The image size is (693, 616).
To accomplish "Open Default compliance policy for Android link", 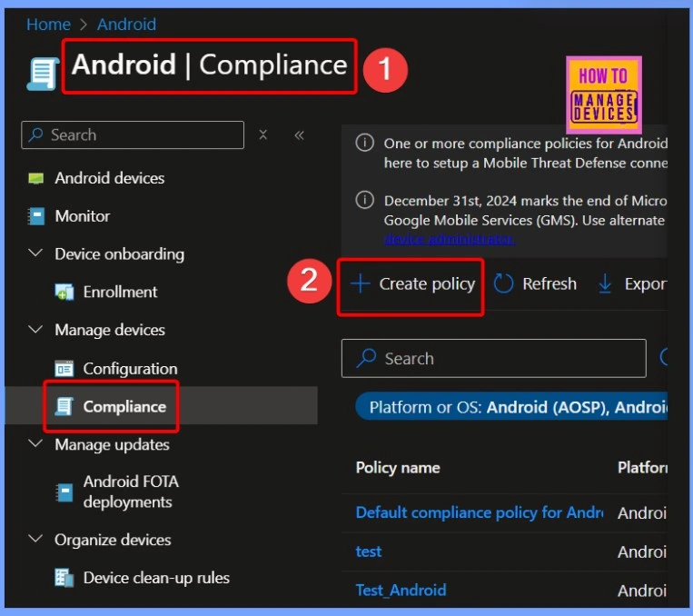I will pyautogui.click(x=479, y=512).
